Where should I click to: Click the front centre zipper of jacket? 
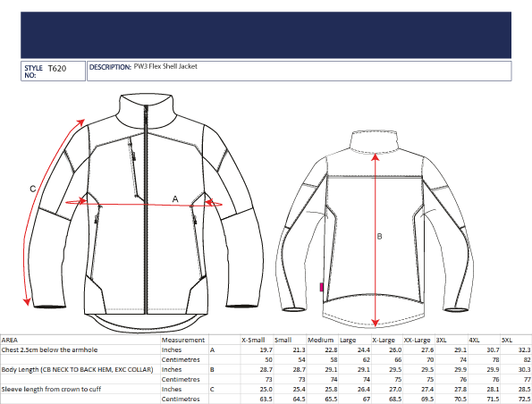coord(146,208)
